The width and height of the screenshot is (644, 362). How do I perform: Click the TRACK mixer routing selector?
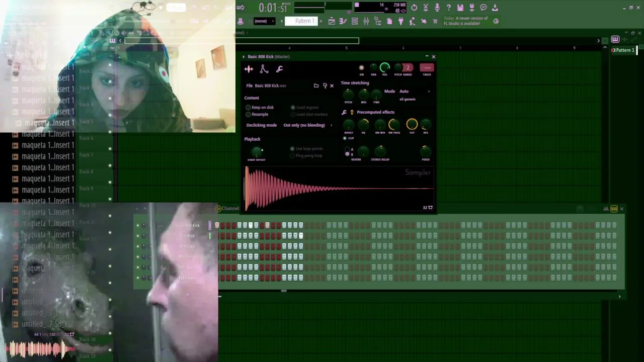(427, 68)
